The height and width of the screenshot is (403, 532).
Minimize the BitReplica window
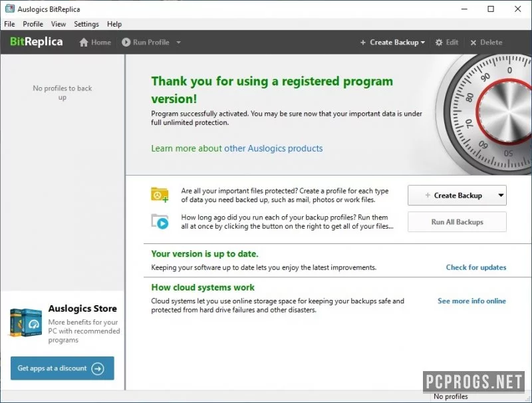(464, 9)
